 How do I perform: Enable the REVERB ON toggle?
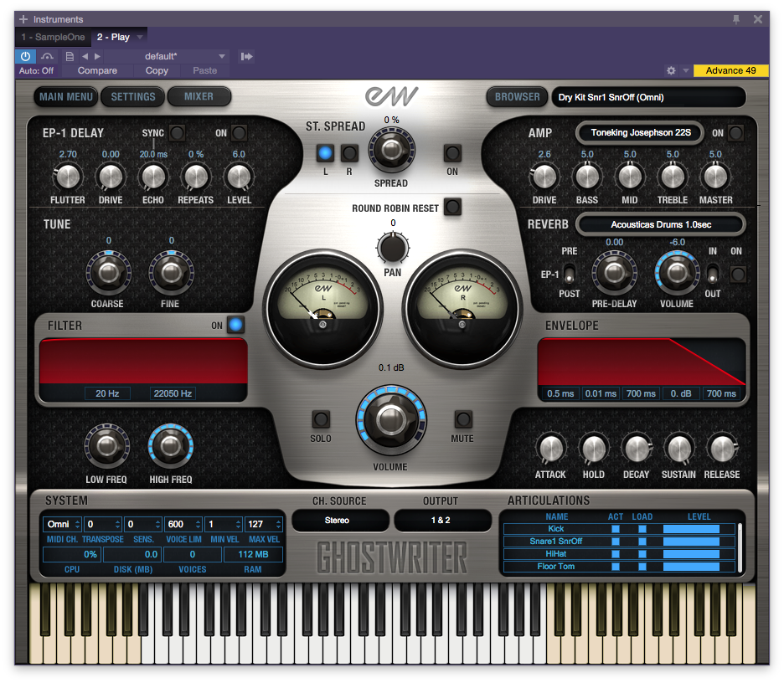coord(738,274)
